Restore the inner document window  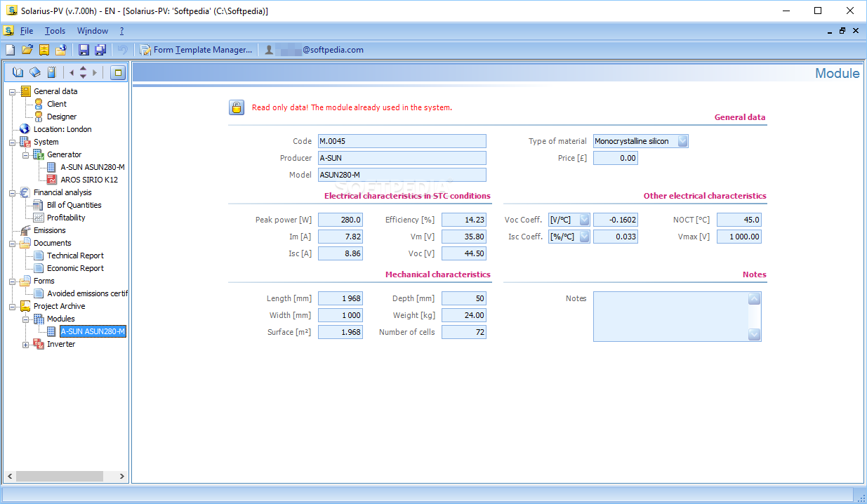tap(842, 31)
